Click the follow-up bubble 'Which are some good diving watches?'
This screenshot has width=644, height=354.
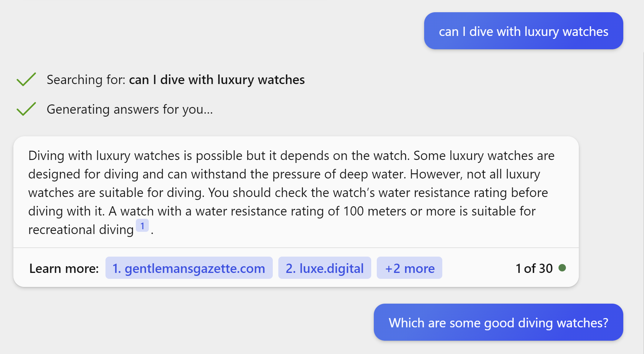point(498,323)
